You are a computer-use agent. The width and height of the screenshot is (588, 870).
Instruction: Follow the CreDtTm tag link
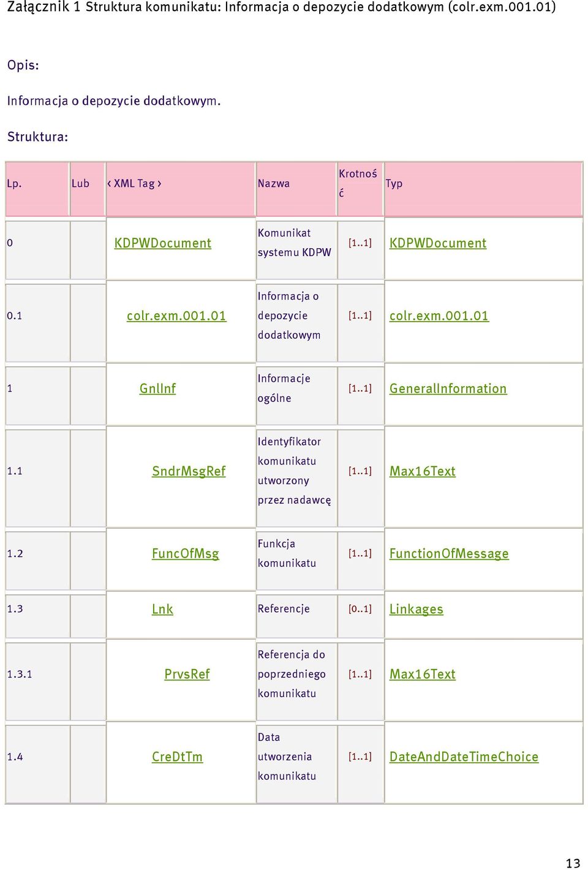[177, 757]
